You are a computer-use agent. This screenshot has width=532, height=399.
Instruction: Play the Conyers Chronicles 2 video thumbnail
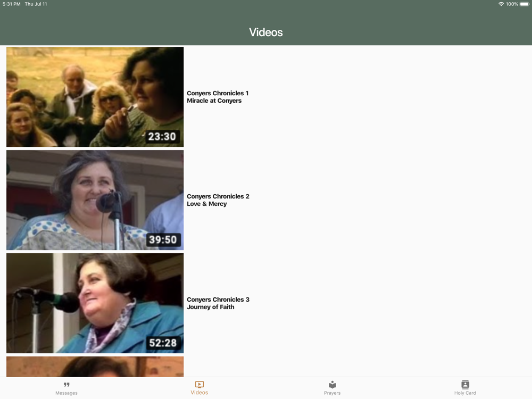pyautogui.click(x=95, y=200)
